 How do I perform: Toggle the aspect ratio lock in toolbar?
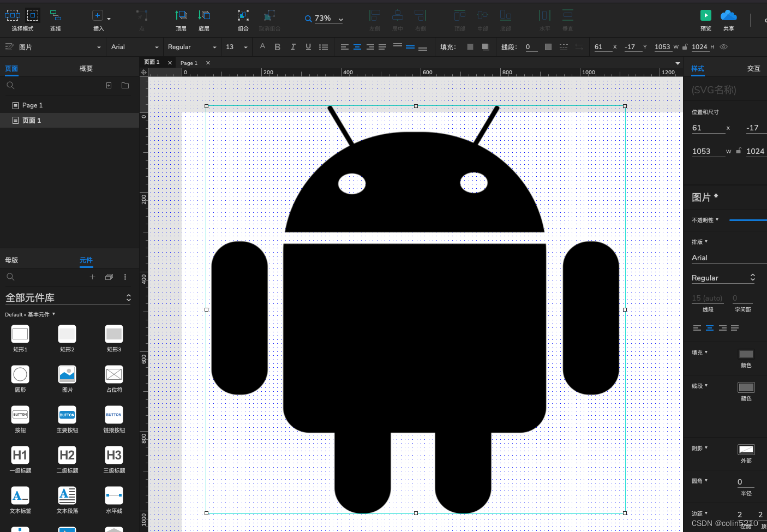click(x=685, y=47)
